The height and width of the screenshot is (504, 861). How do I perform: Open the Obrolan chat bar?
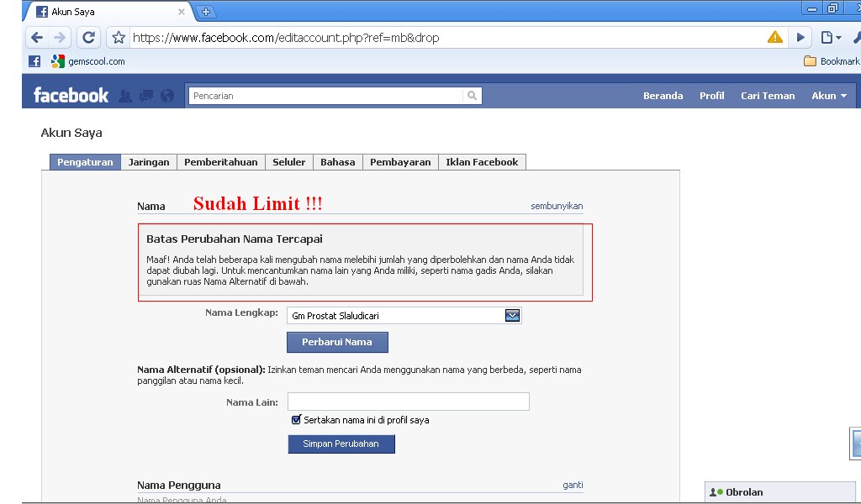pos(781,492)
